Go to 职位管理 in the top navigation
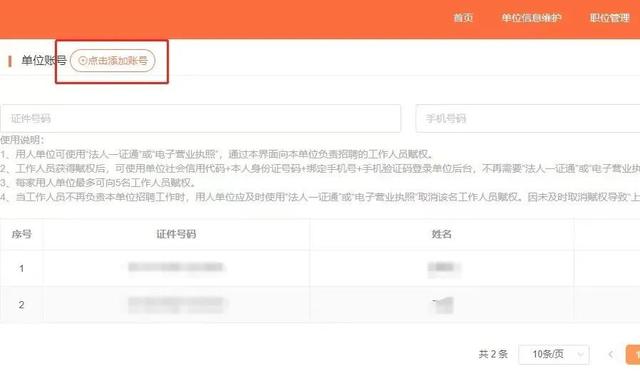Viewport: 640px width, 376px height. click(610, 18)
